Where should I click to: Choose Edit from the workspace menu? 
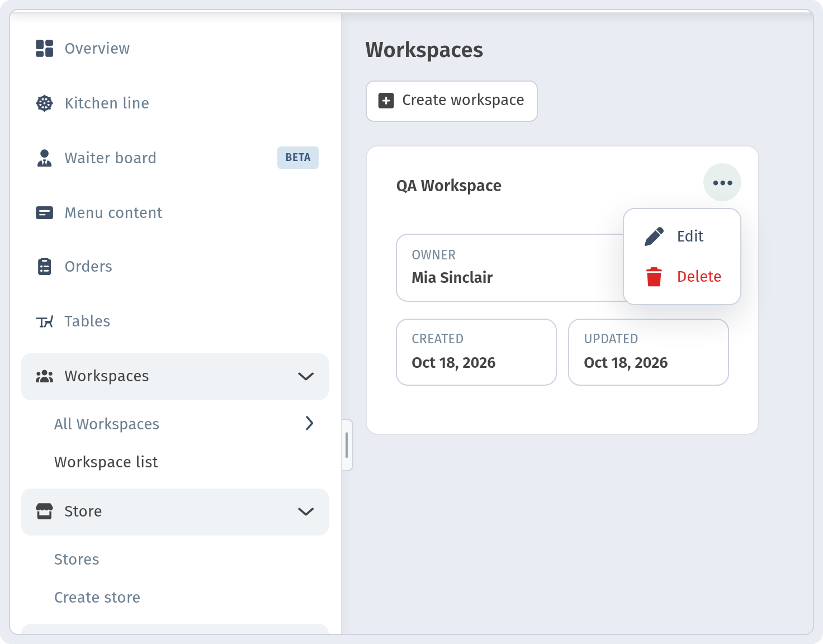(682, 236)
